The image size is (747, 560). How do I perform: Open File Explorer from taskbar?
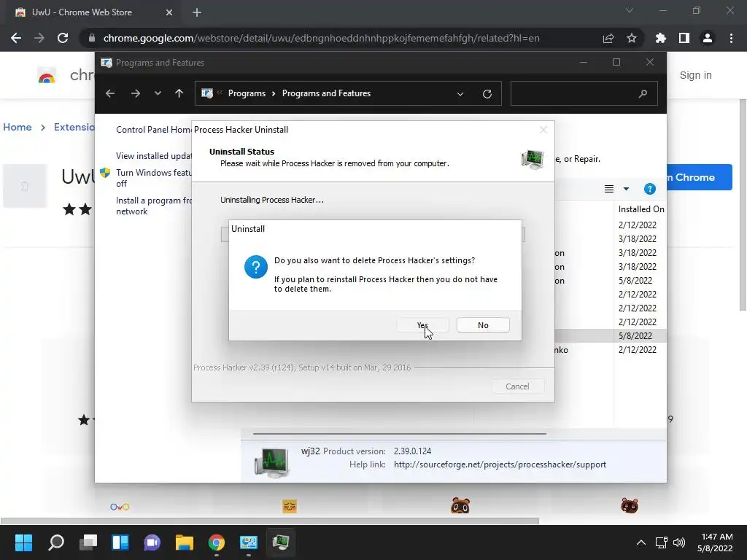click(185, 542)
